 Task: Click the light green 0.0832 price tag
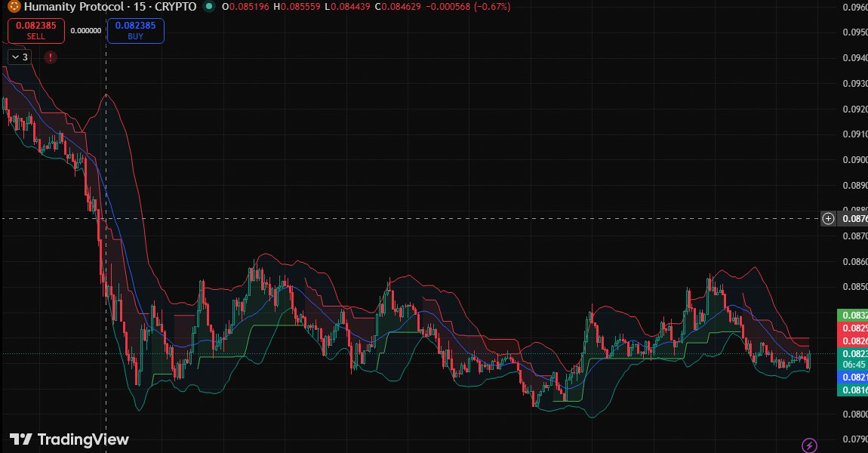point(852,315)
